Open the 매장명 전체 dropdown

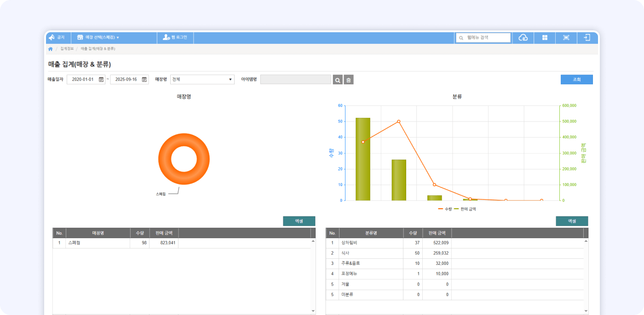[202, 80]
